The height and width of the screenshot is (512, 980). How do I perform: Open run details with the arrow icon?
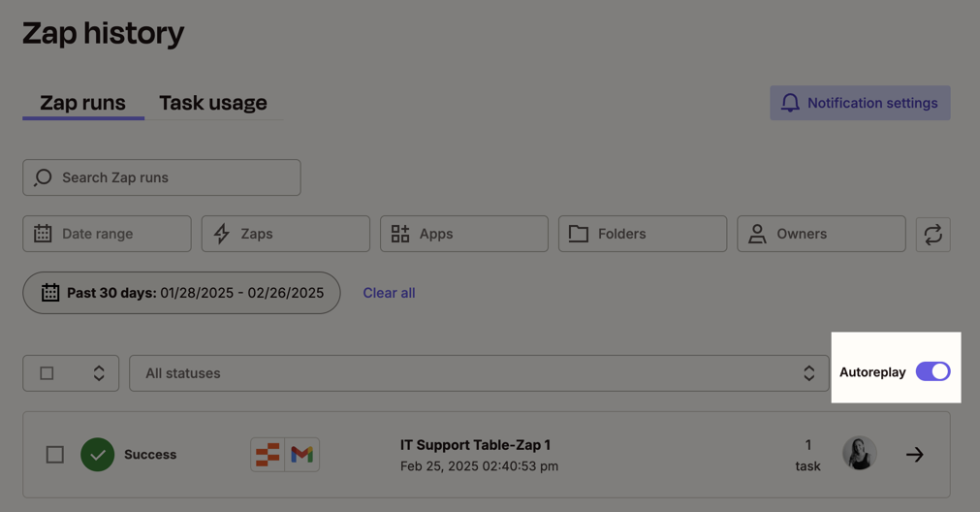pos(914,454)
